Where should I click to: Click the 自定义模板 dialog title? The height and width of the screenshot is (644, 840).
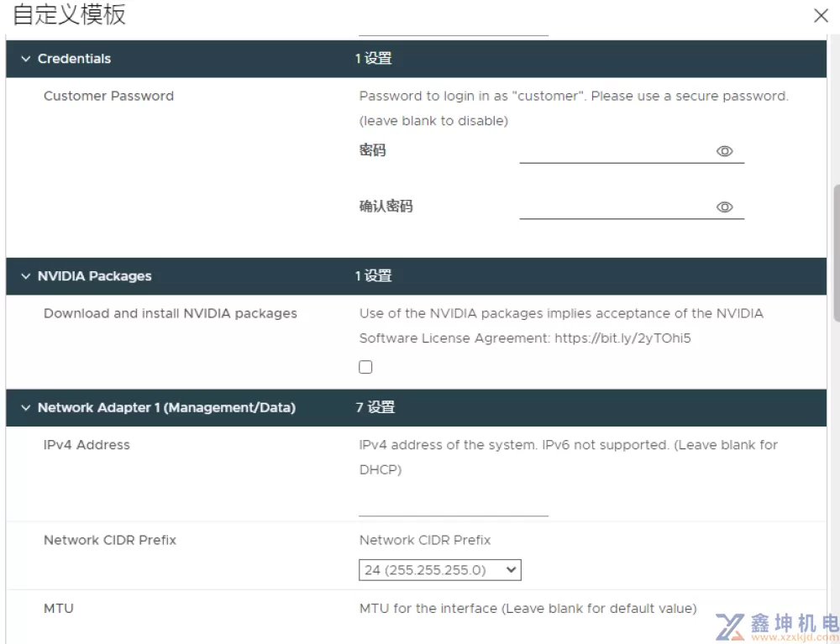point(69,14)
